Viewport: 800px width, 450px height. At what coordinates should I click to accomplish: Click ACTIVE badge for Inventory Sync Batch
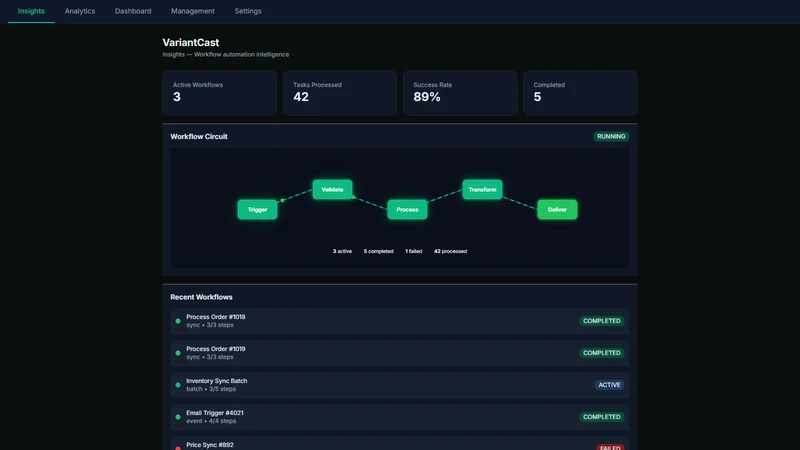[x=609, y=385]
